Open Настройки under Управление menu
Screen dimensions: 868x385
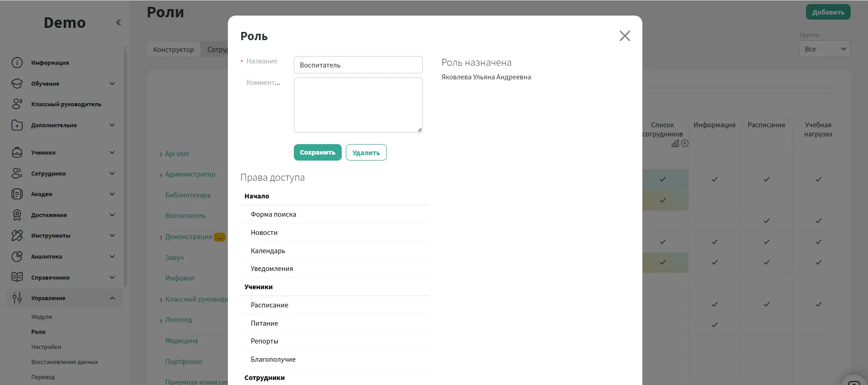[x=46, y=347]
